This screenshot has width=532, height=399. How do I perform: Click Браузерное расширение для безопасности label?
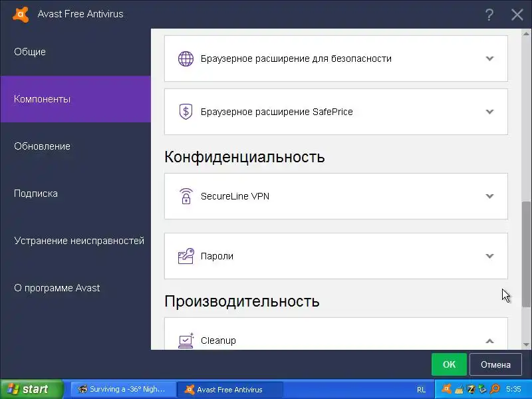click(x=296, y=59)
